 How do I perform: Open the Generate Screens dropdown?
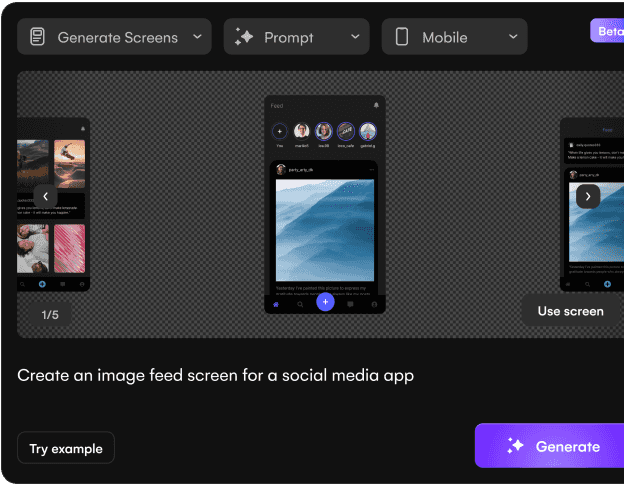point(114,37)
